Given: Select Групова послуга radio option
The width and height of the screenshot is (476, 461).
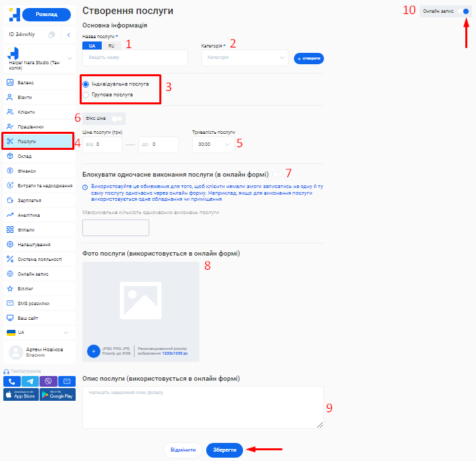Looking at the screenshot, I should 86,95.
